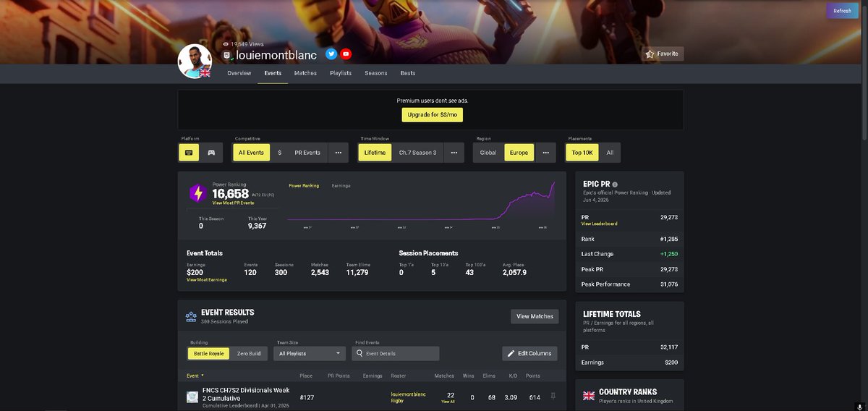
Task: Toggle PR Events competitive filter
Action: (307, 153)
